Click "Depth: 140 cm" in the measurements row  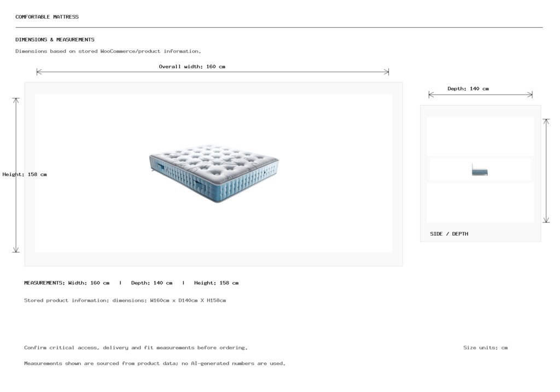point(152,283)
